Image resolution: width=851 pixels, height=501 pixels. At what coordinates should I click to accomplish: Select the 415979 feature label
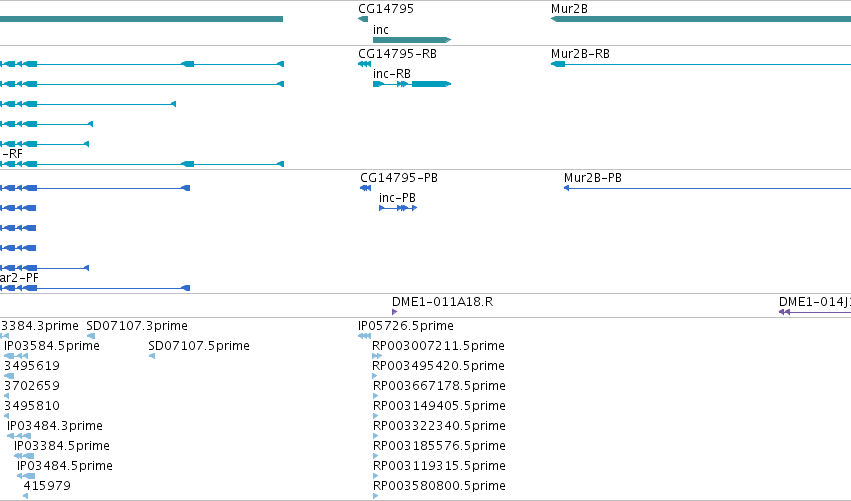coord(47,486)
